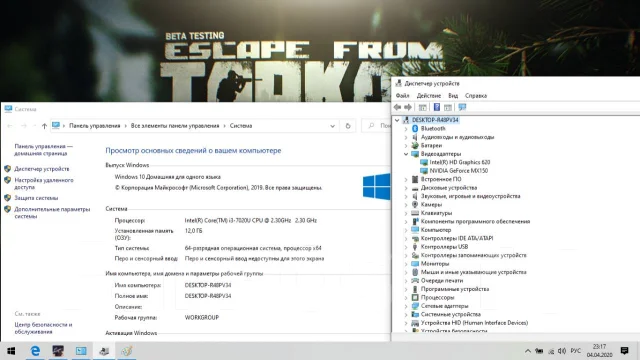Click the clock showing 23:17
The width and height of the screenshot is (640, 360).
point(599,347)
